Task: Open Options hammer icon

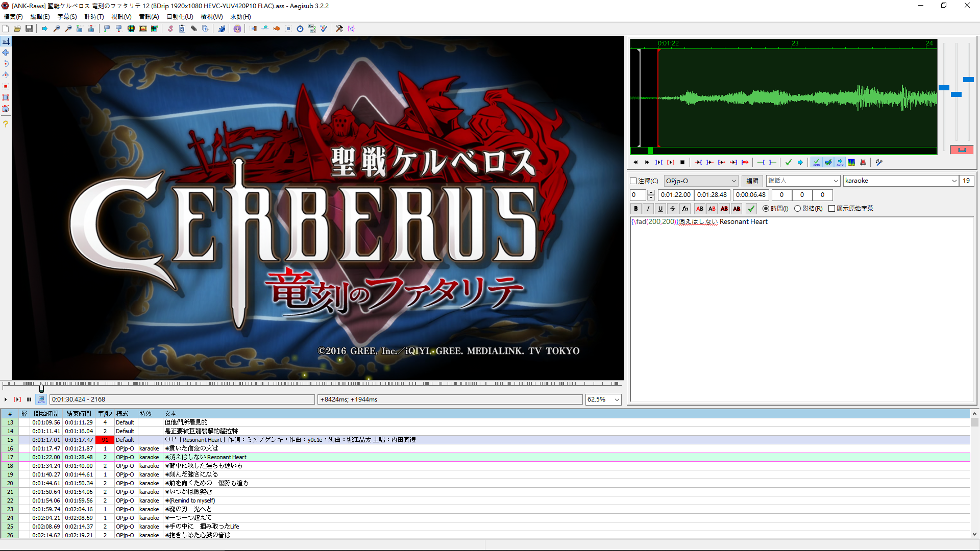Action: pyautogui.click(x=339, y=29)
